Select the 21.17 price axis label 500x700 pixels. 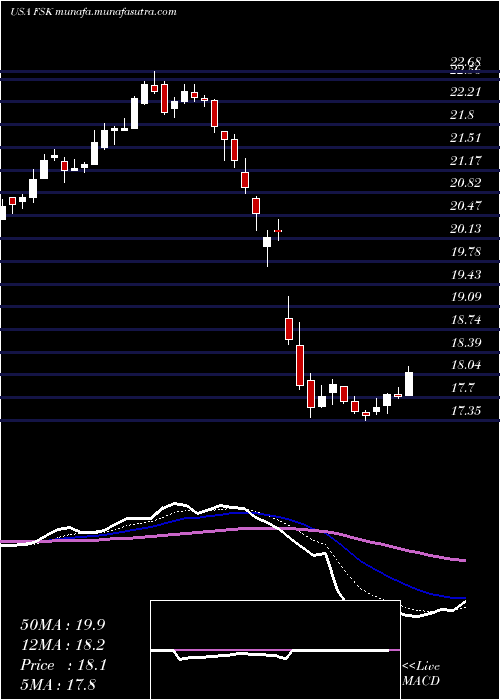pos(465,160)
